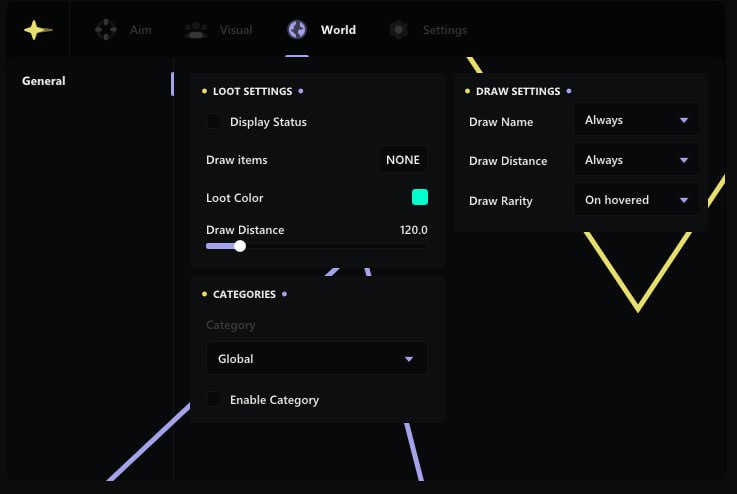
Task: Click the Visual people icon
Action: pos(196,30)
